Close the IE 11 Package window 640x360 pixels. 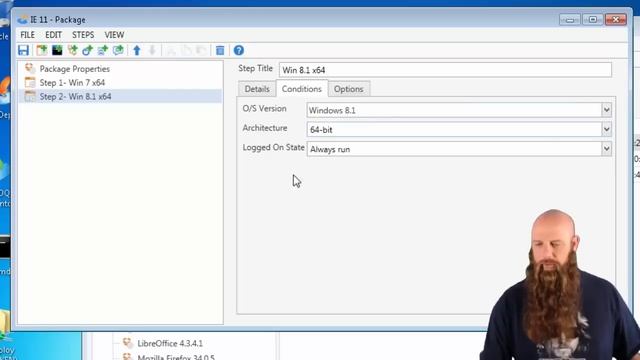tap(616, 20)
